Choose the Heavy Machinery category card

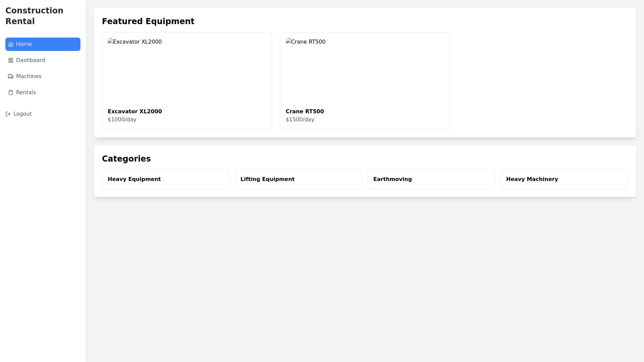click(564, 179)
